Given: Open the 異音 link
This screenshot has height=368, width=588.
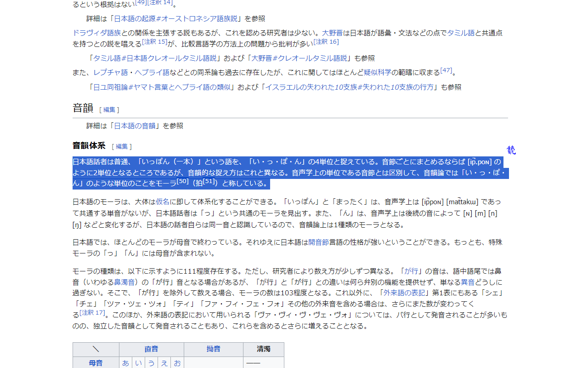Looking at the screenshot, I should (468, 282).
